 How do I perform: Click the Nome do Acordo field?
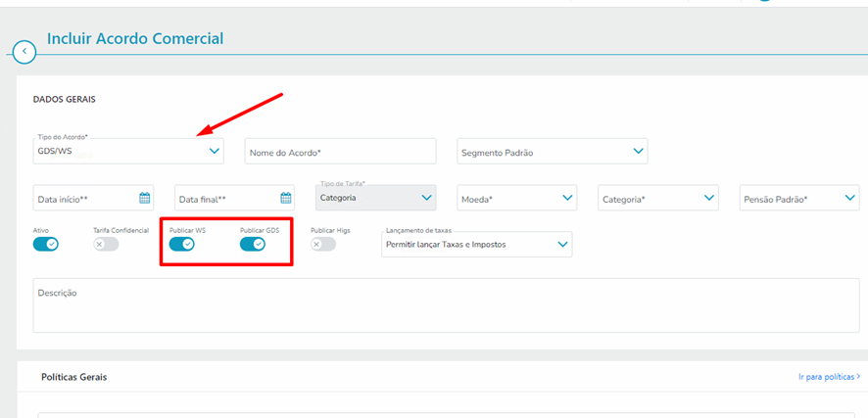coord(341,151)
